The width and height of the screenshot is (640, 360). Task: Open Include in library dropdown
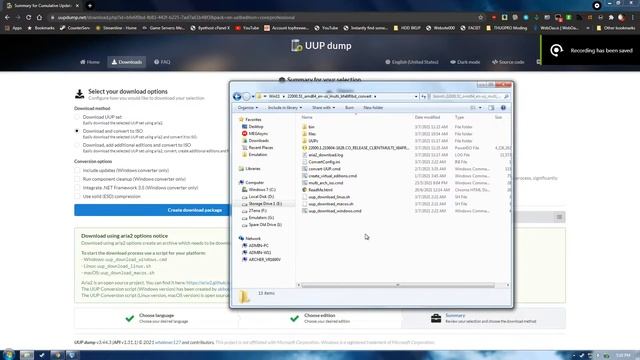tap(284, 108)
